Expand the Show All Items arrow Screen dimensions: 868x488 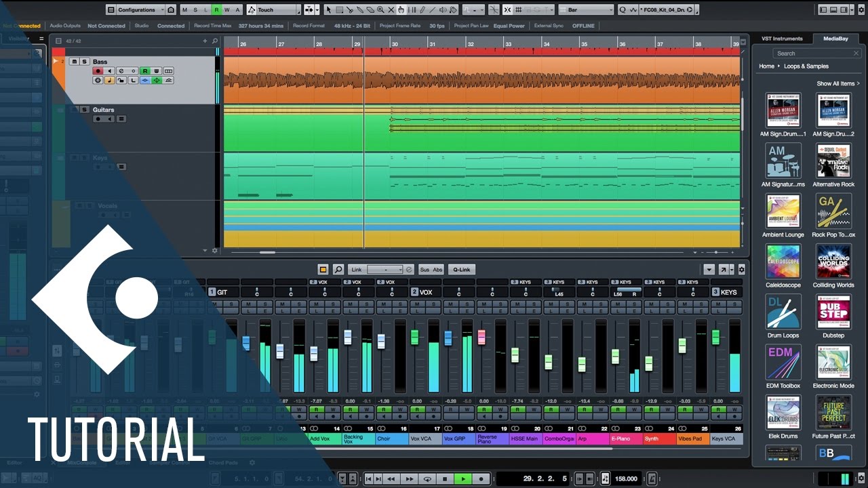click(859, 83)
